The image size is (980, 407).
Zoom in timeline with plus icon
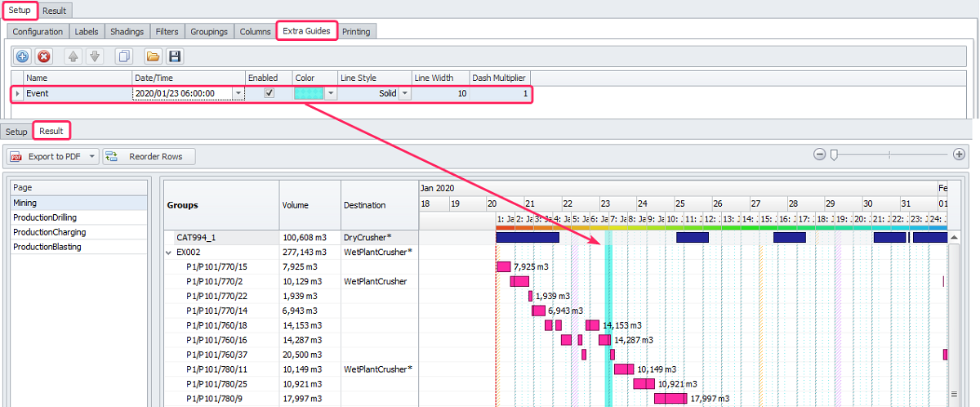(959, 154)
